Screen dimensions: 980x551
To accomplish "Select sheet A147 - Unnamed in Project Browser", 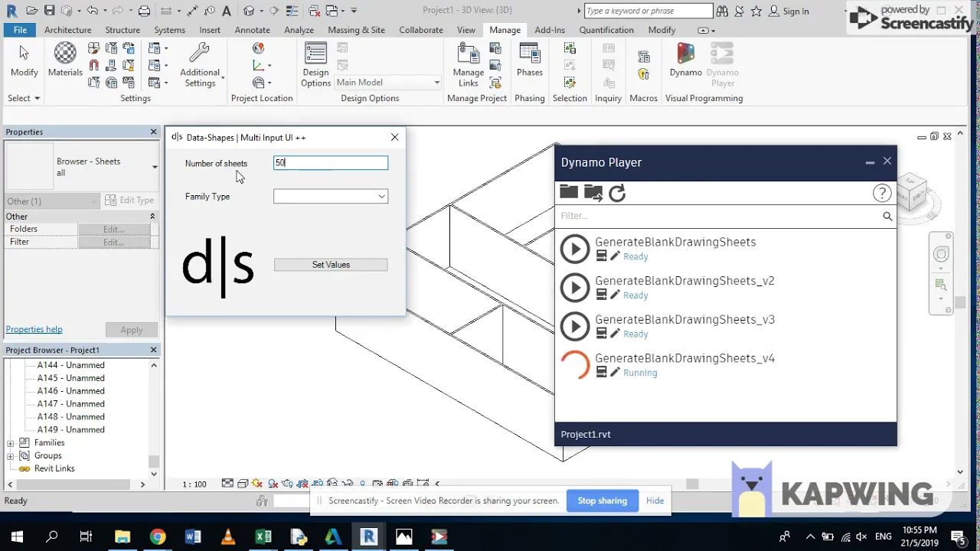I will [x=71, y=404].
